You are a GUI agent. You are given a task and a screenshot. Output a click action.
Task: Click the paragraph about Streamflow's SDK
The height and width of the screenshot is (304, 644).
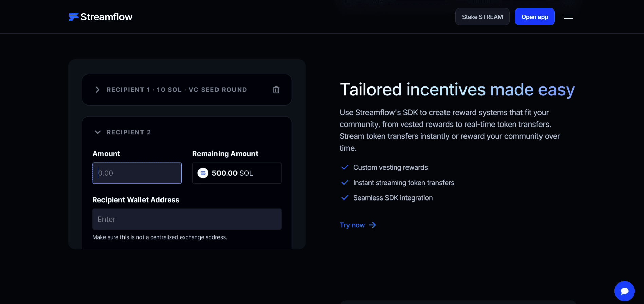[450, 130]
